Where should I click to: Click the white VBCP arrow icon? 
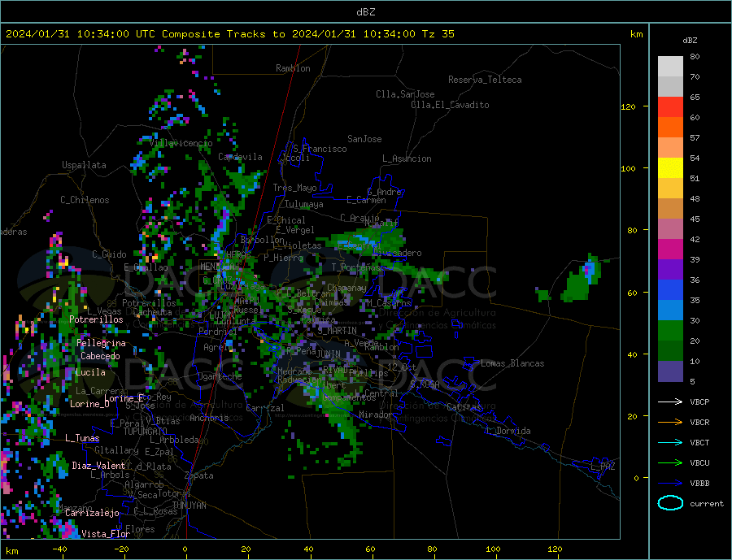[x=670, y=402]
